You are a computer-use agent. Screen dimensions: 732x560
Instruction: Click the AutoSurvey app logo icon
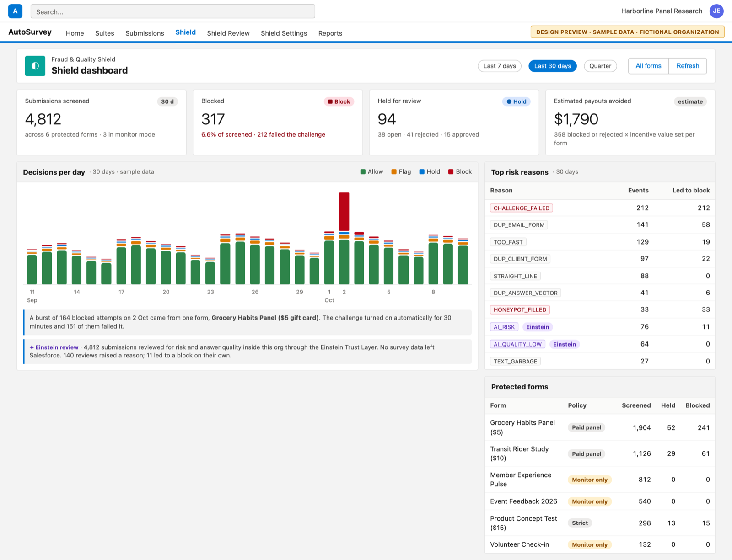click(15, 11)
